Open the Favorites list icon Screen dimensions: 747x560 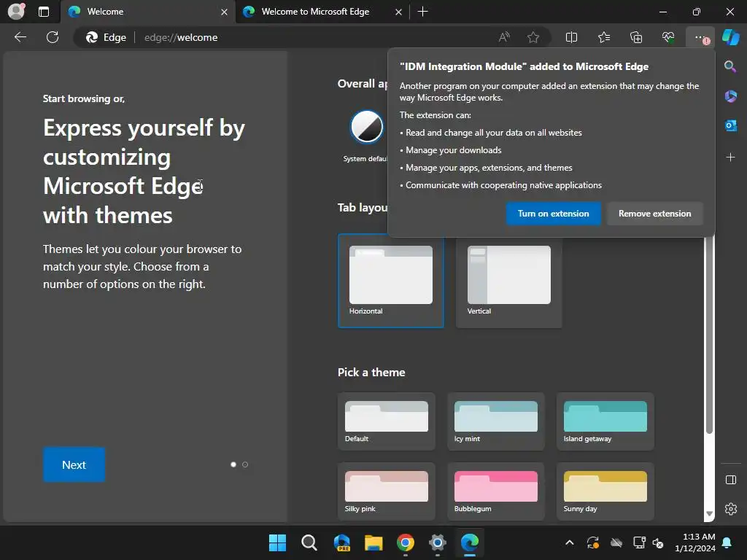603,37
